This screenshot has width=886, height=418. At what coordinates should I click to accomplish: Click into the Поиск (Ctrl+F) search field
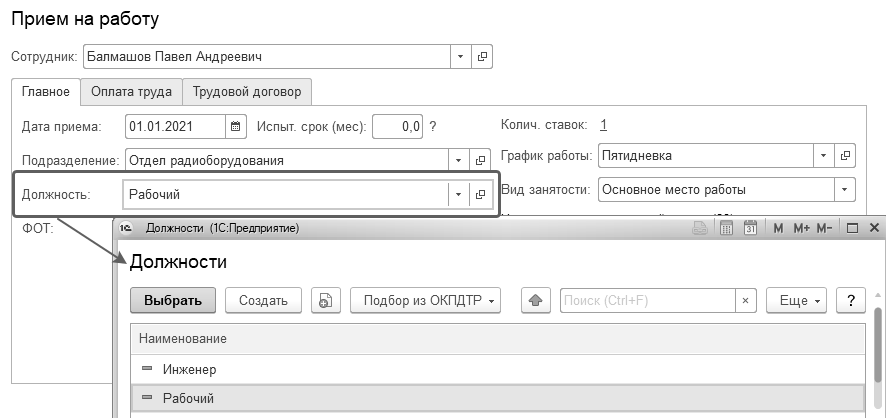coord(647,300)
